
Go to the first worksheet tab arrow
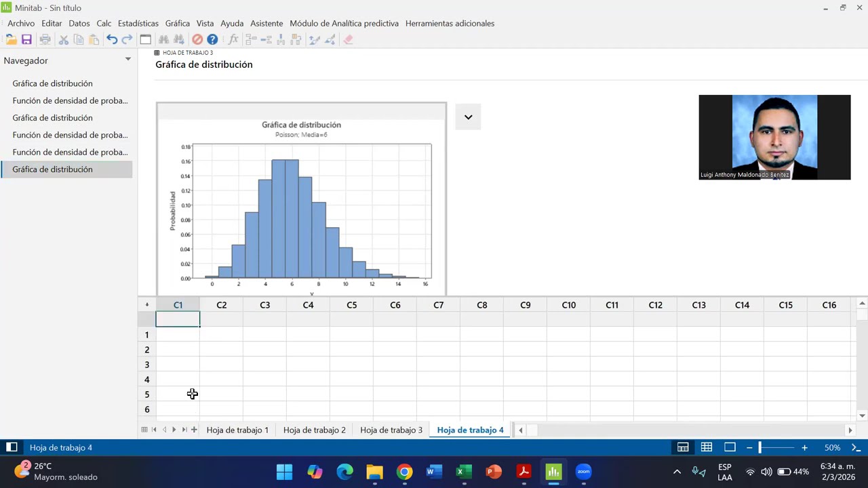click(x=154, y=430)
